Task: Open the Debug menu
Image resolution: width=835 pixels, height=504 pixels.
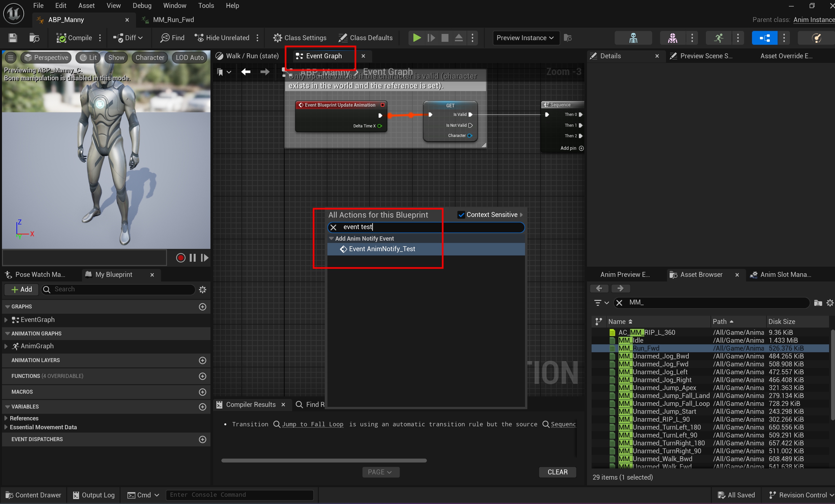Action: pyautogui.click(x=142, y=5)
